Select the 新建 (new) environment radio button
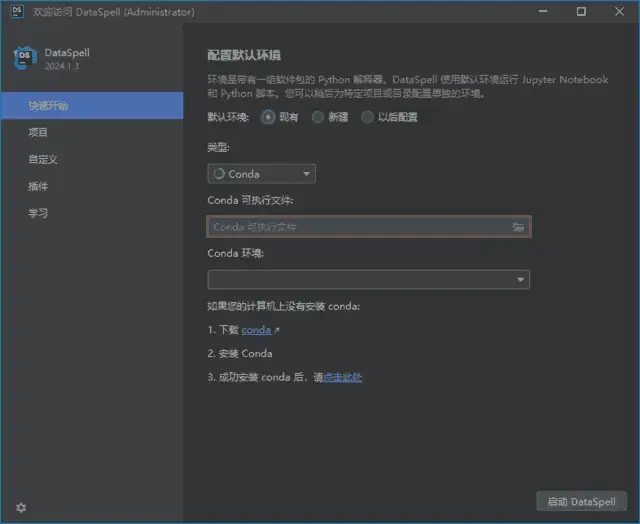The image size is (640, 524). click(318, 118)
